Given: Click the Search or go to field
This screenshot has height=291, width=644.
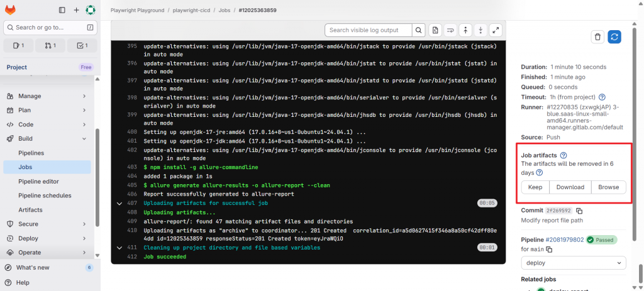Looking at the screenshot, I should click(50, 28).
